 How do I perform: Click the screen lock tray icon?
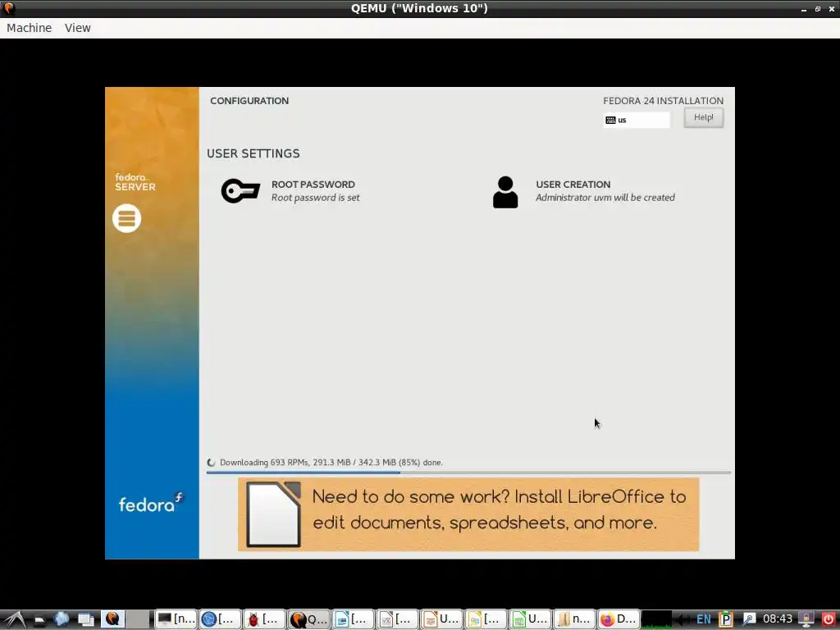coord(806,619)
